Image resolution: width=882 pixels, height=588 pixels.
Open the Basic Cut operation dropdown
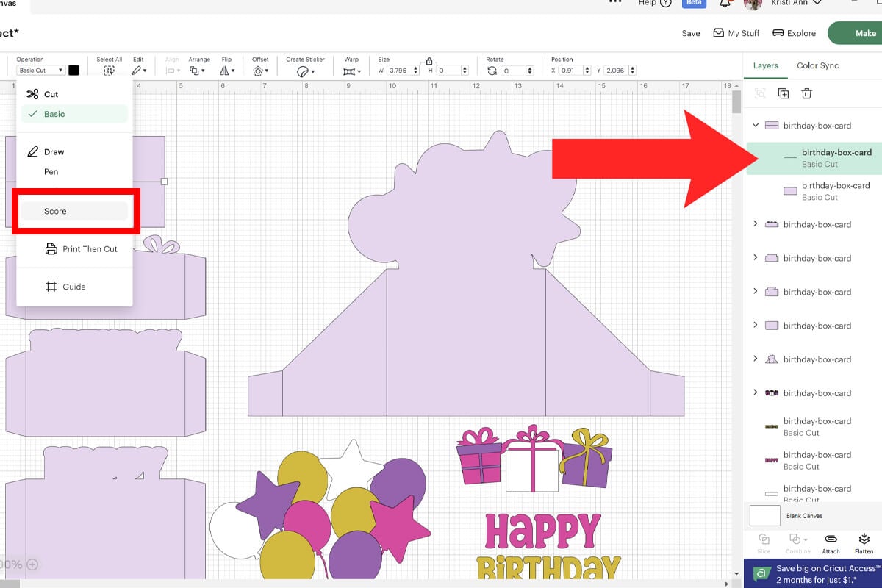pos(40,70)
